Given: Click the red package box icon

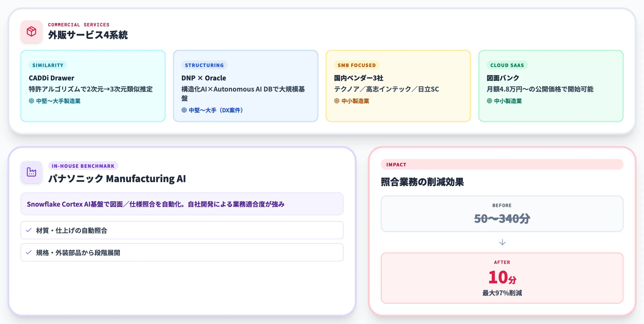Looking at the screenshot, I should pos(31,31).
